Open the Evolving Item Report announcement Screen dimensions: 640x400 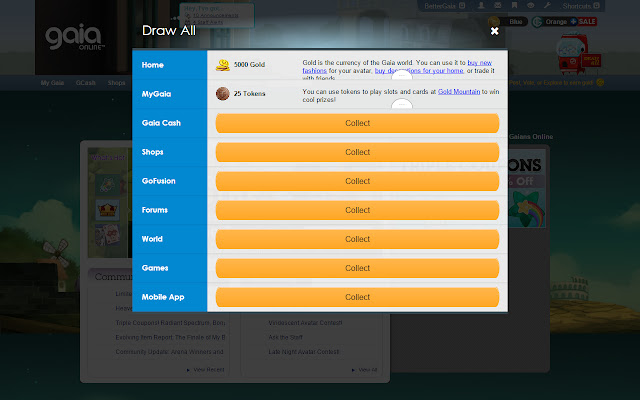pos(170,338)
